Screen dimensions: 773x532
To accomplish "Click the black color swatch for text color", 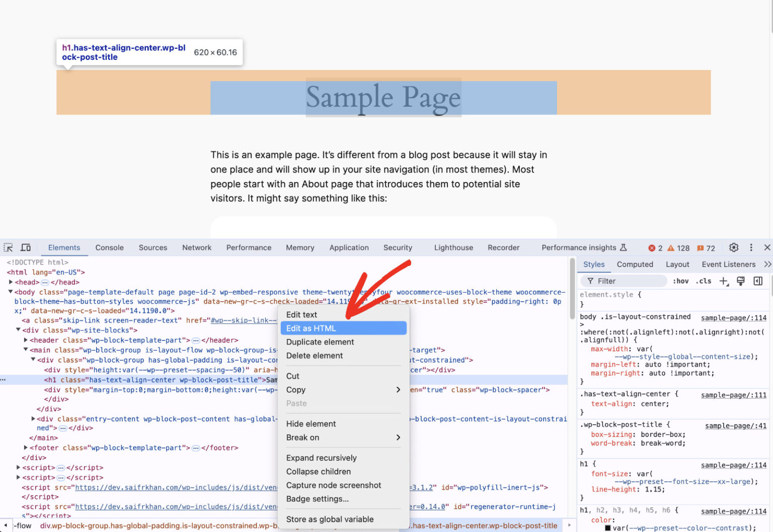I will pyautogui.click(x=608, y=528).
